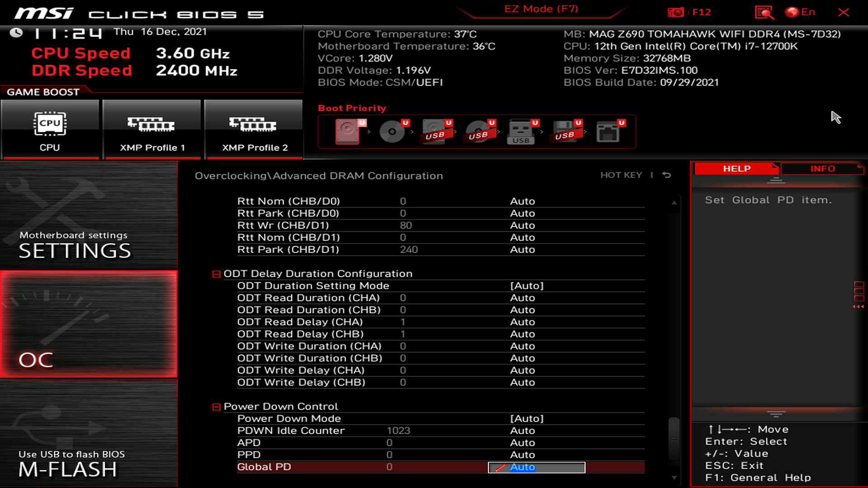The height and width of the screenshot is (488, 868).
Task: Select ODT Read Delay (CHB) row
Action: coord(441,334)
